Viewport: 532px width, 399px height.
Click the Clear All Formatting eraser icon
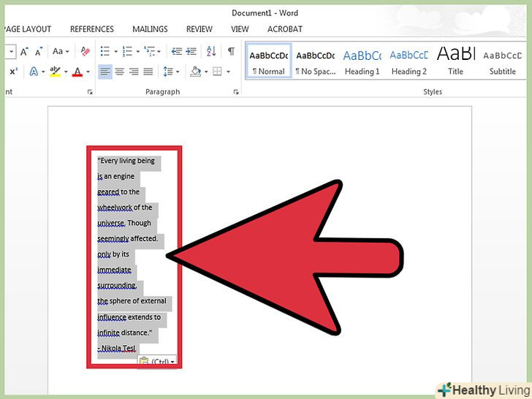click(85, 51)
